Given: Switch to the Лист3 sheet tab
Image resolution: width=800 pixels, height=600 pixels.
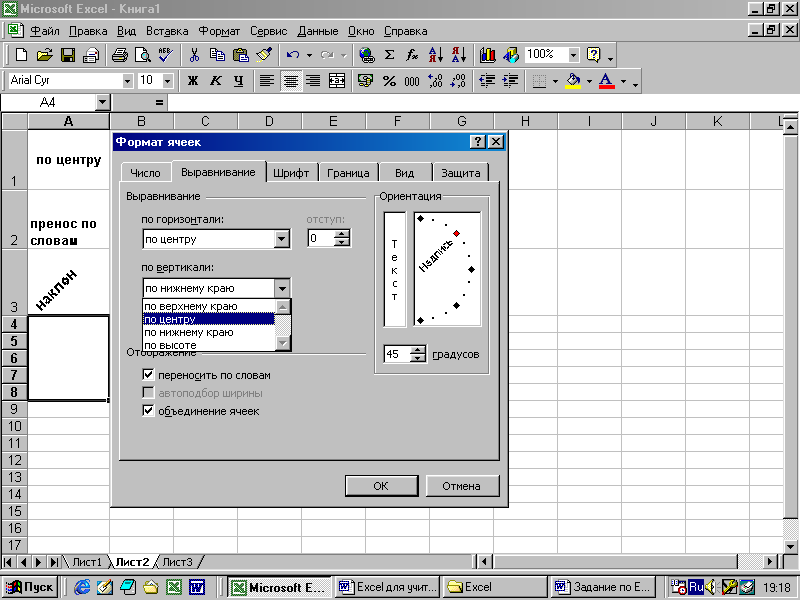Looking at the screenshot, I should pyautogui.click(x=178, y=562).
